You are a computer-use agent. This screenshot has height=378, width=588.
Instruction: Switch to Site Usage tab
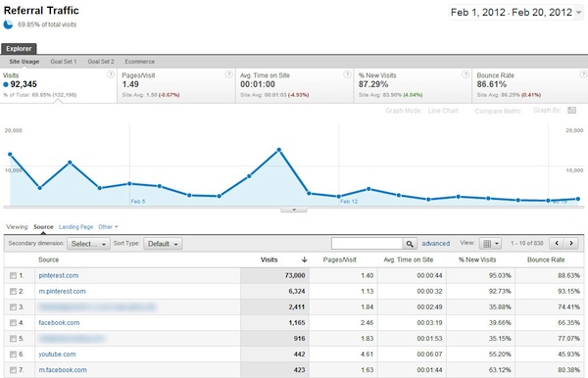[x=24, y=62]
